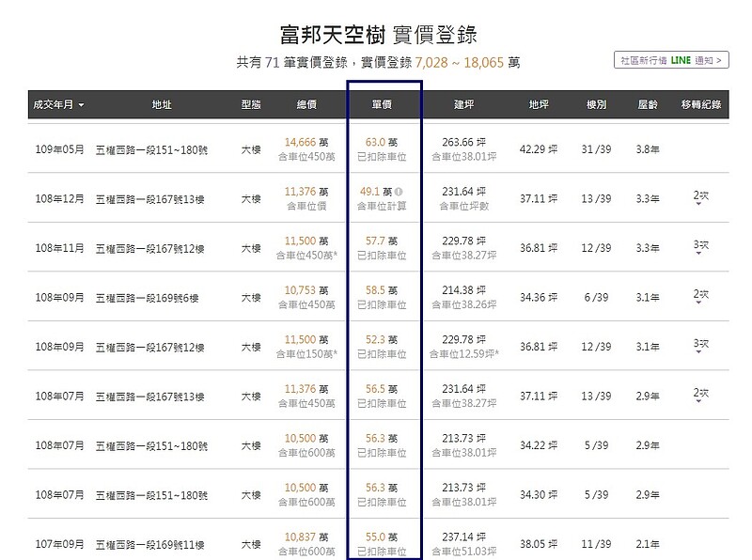Select the 42.29 坪 land area
The width and height of the screenshot is (752, 560).
(x=539, y=149)
